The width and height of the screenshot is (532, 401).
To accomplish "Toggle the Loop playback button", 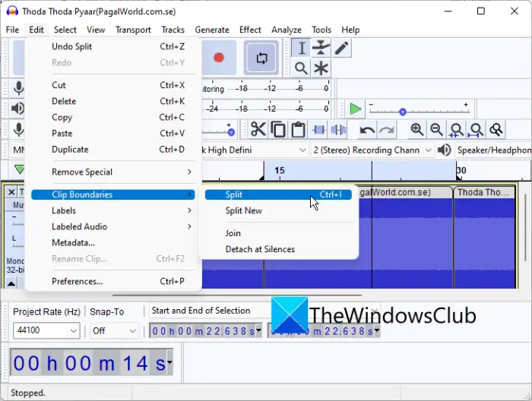I will [261, 58].
